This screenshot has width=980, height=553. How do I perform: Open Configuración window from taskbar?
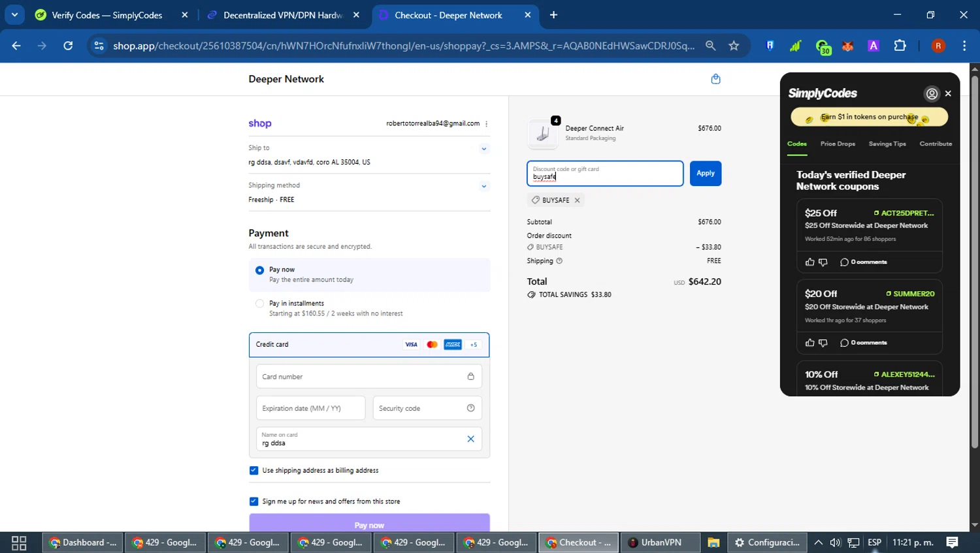[767, 543]
